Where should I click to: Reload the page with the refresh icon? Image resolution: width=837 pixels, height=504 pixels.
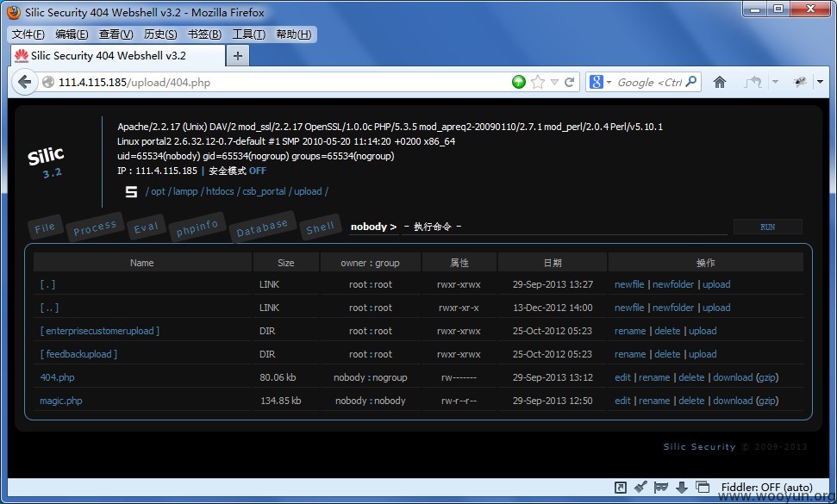click(x=570, y=82)
